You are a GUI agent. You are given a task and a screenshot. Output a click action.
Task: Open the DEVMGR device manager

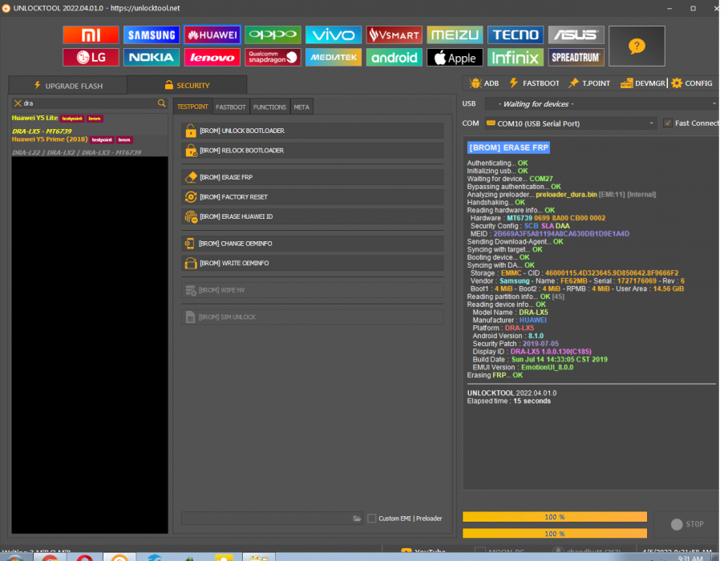click(643, 83)
